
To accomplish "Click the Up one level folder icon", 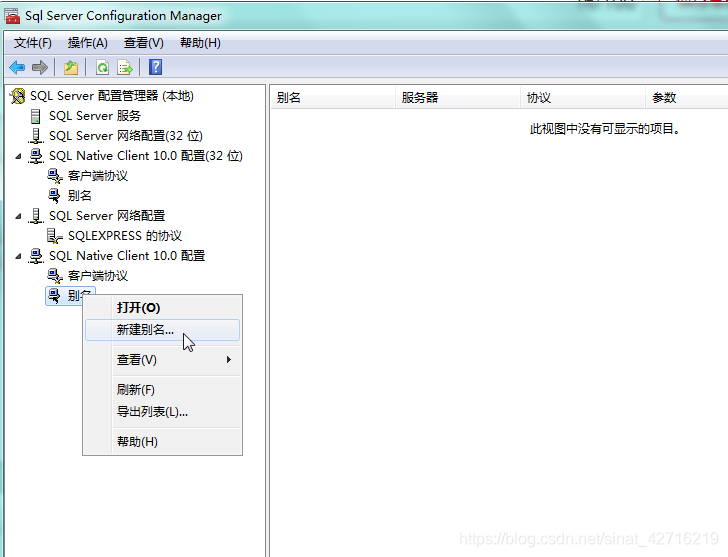I will tap(71, 67).
